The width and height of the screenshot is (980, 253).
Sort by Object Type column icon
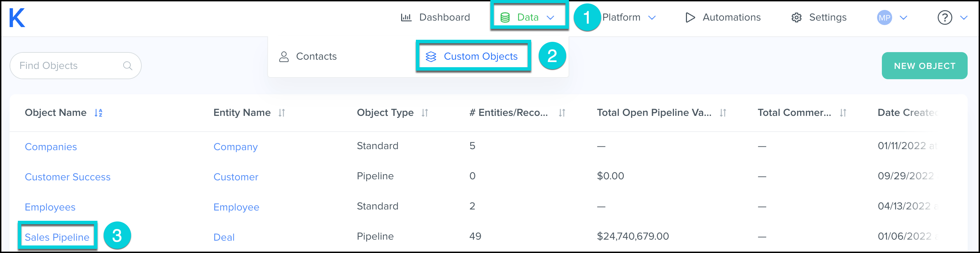pos(424,113)
